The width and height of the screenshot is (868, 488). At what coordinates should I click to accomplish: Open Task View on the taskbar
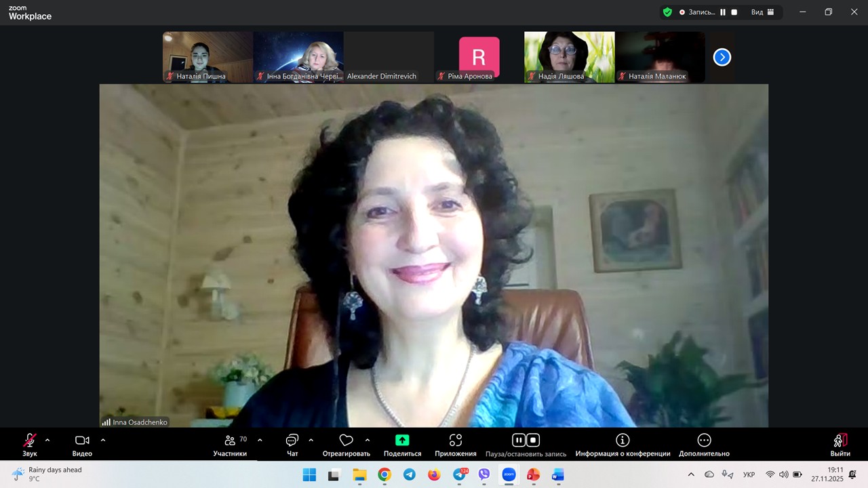[334, 474]
